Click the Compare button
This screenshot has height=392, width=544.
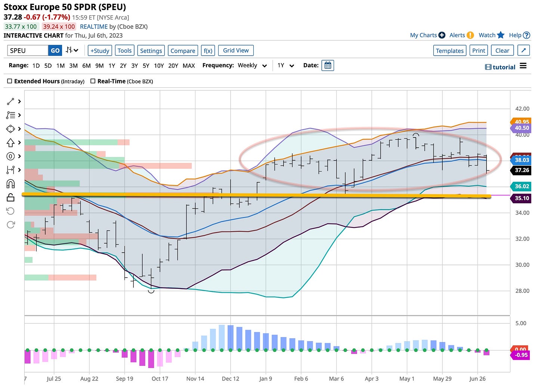[x=183, y=50]
